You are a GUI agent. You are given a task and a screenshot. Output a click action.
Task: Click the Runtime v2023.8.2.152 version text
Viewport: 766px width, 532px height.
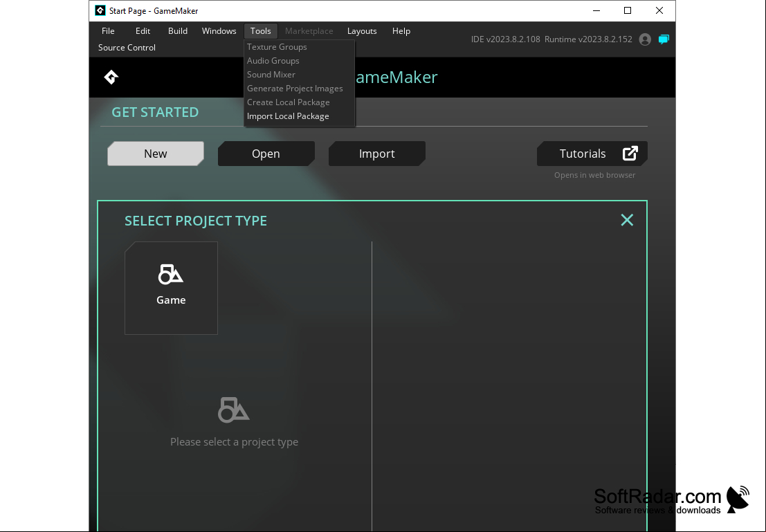click(588, 39)
